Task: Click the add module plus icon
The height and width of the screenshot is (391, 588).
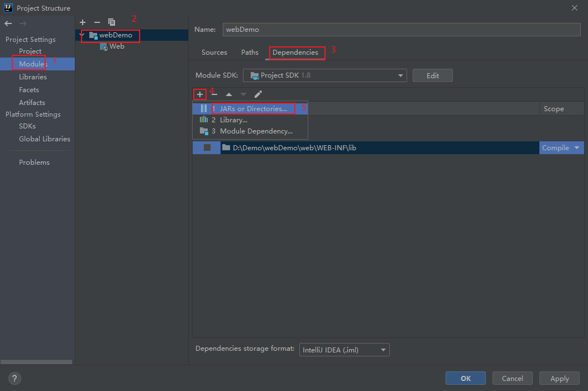Action: 83,22
